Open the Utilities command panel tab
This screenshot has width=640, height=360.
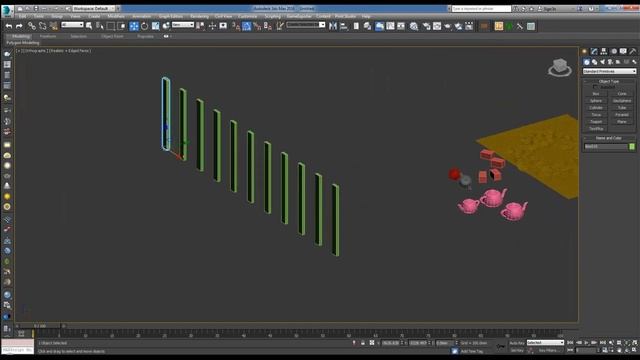point(633,51)
